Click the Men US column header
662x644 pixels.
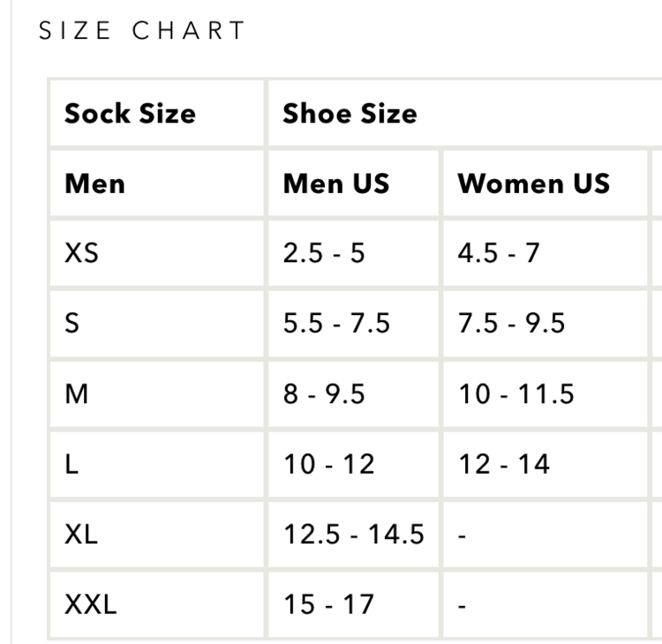click(336, 183)
